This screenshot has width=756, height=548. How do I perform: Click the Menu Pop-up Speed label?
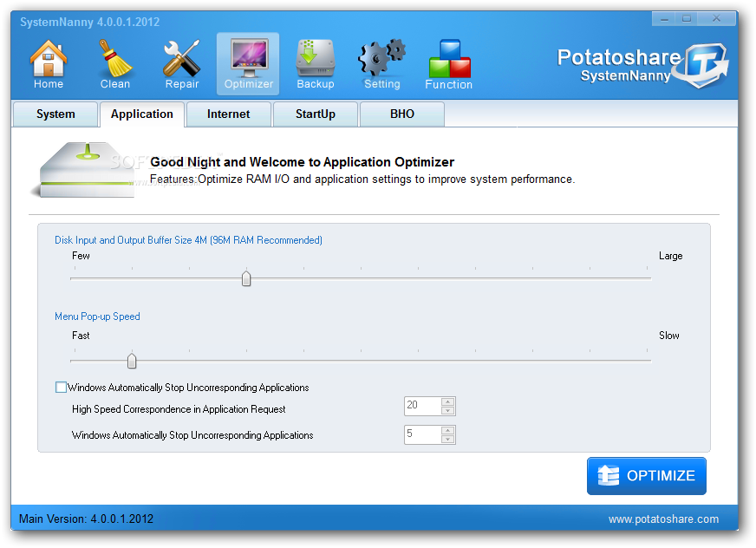click(x=97, y=316)
